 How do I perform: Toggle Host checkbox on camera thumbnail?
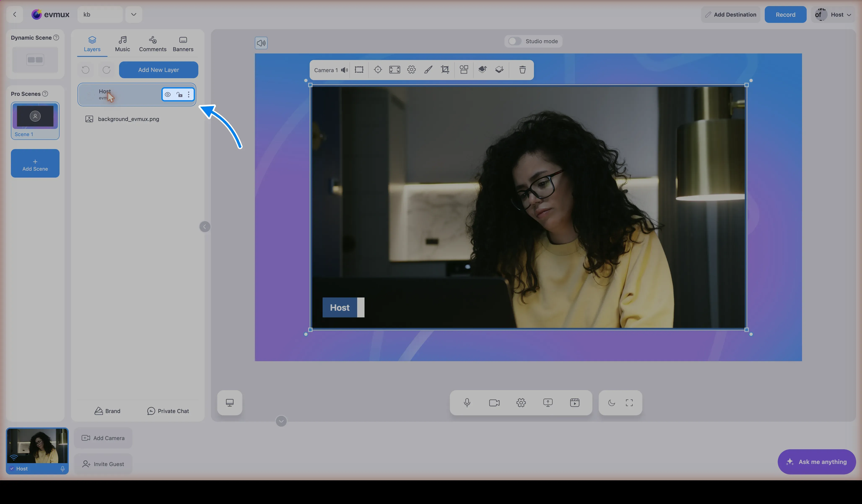point(12,468)
